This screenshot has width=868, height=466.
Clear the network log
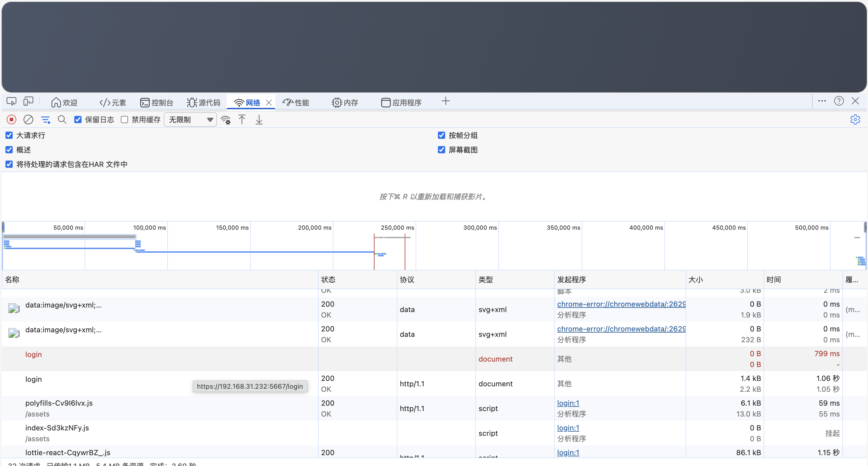coord(28,120)
